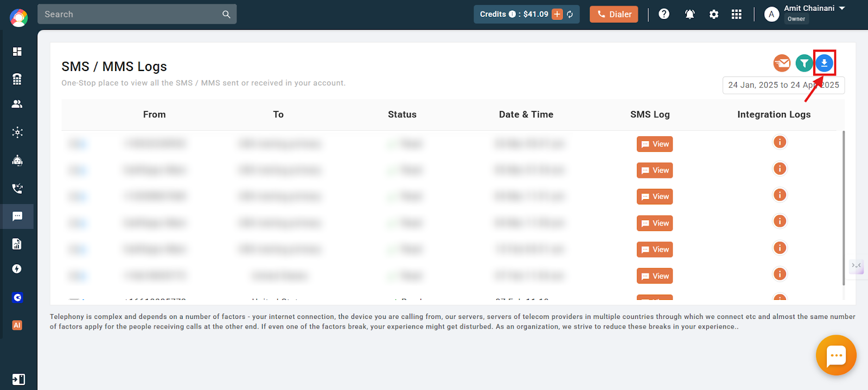Click View in the second log row
Viewport: 868px width, 390px height.
655,170
